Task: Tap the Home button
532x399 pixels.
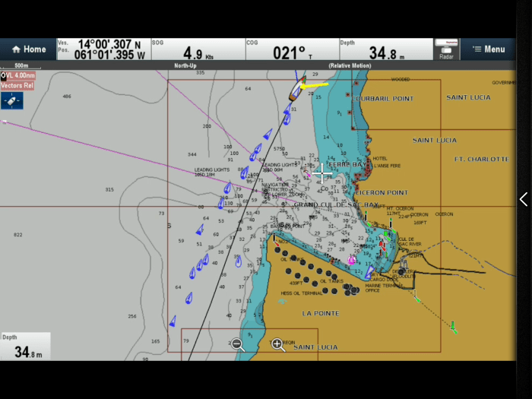Action: click(27, 49)
